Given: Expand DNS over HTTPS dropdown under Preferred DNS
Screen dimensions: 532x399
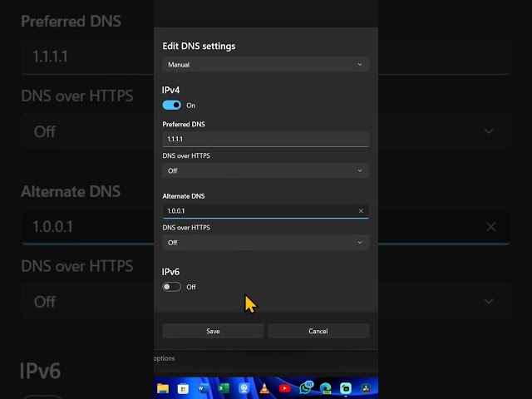Looking at the screenshot, I should 266,170.
